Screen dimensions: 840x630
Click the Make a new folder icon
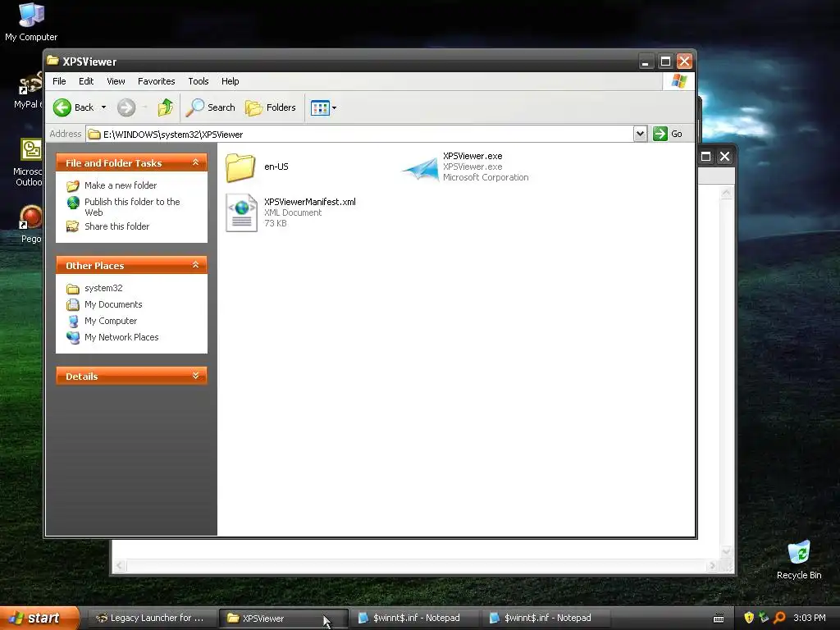73,186
